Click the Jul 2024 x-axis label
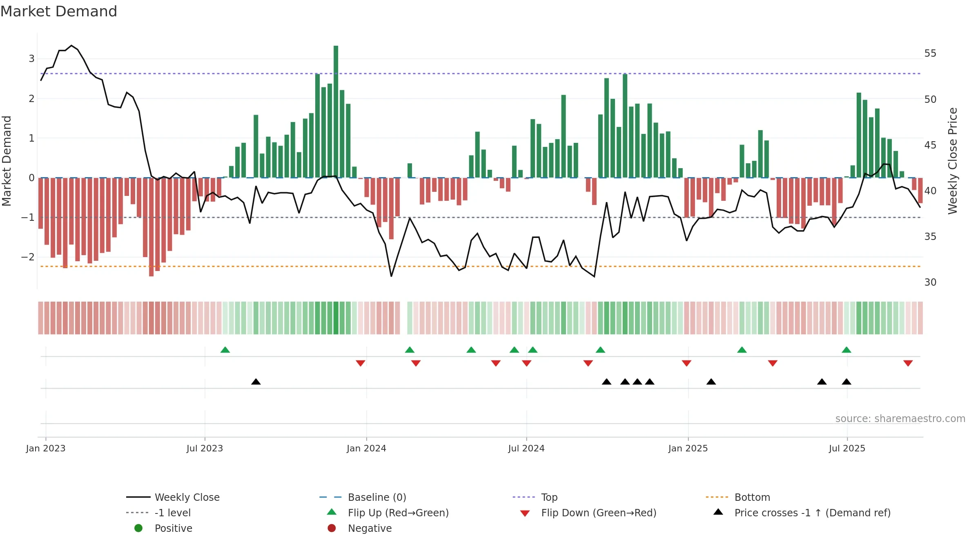This screenshot has height=551, width=980. point(526,448)
